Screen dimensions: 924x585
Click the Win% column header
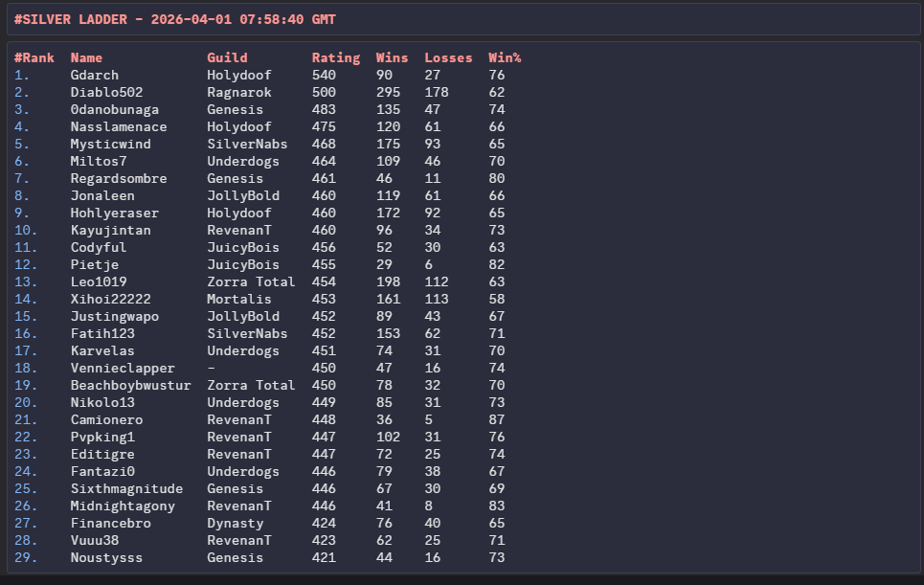click(x=505, y=57)
